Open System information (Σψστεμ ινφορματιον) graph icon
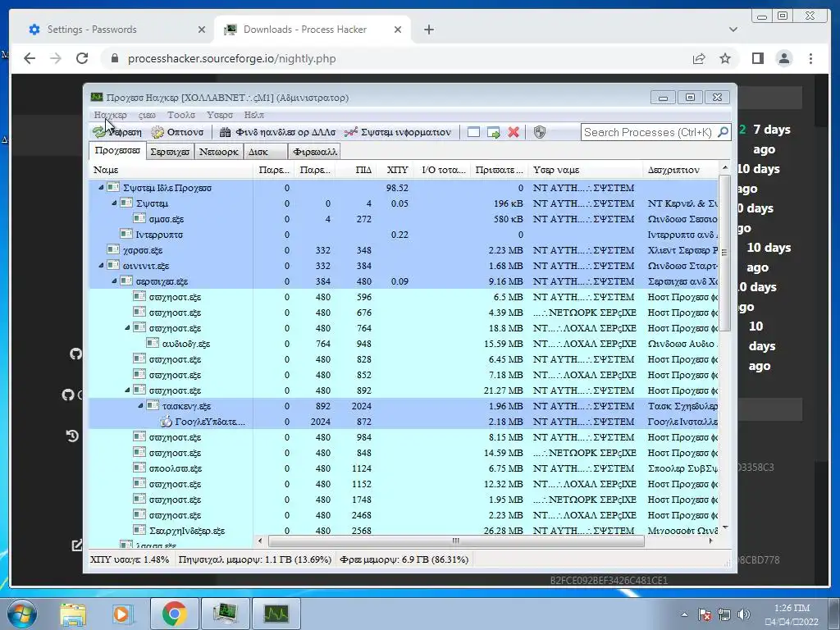The image size is (840, 630). 351,132
